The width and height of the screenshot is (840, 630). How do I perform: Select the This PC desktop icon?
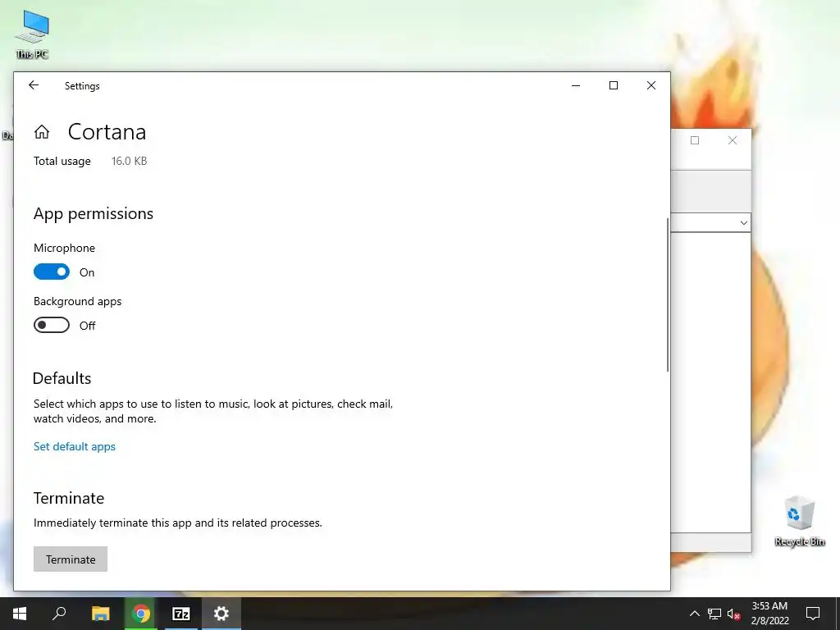click(x=32, y=34)
